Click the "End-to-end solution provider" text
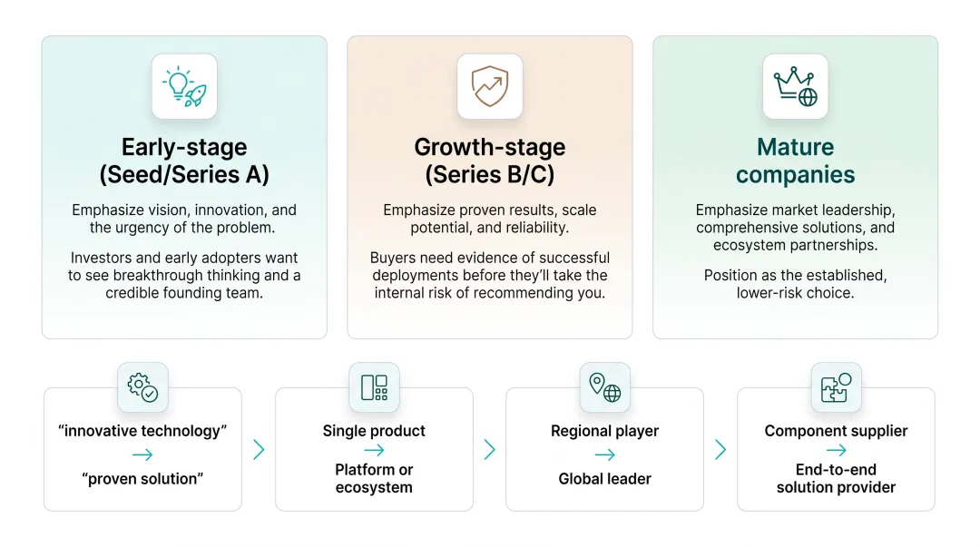980x547 pixels. (x=837, y=478)
